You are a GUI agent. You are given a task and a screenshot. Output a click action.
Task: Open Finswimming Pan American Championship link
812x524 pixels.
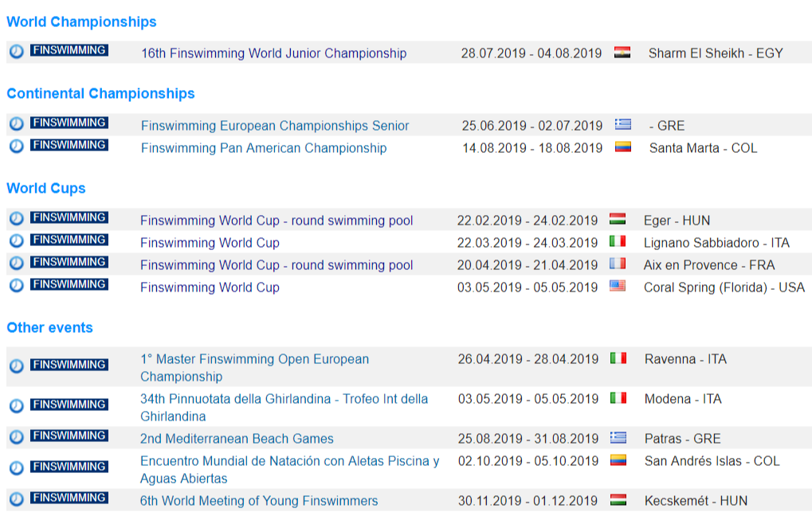264,148
